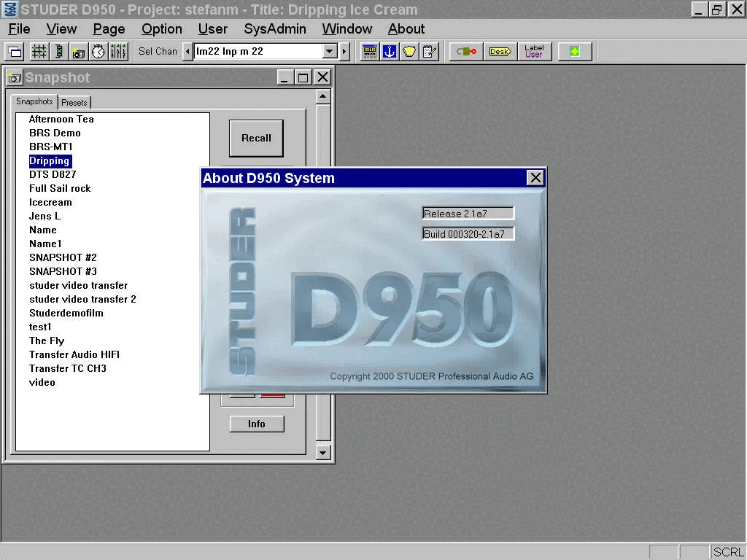Click the Snapshot panel scroll up arrow

322,97
